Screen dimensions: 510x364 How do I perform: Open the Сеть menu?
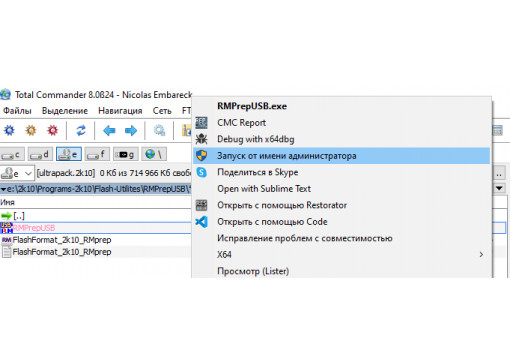(x=162, y=111)
